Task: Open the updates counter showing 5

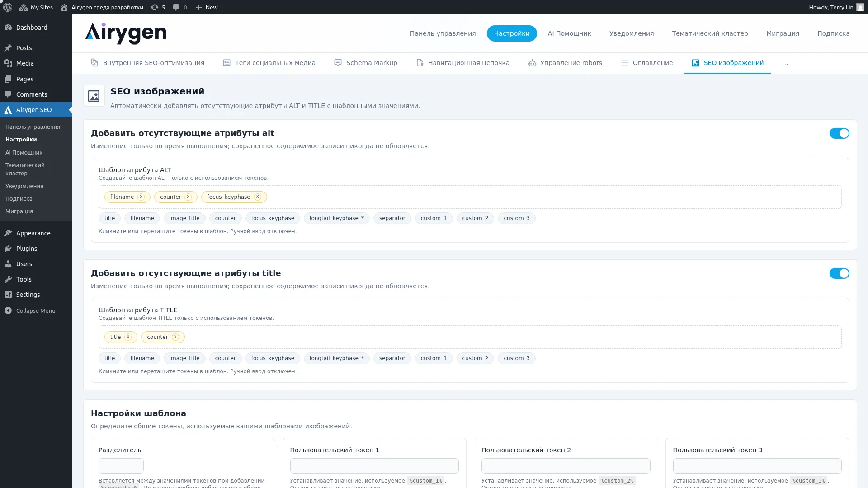Action: tap(158, 7)
